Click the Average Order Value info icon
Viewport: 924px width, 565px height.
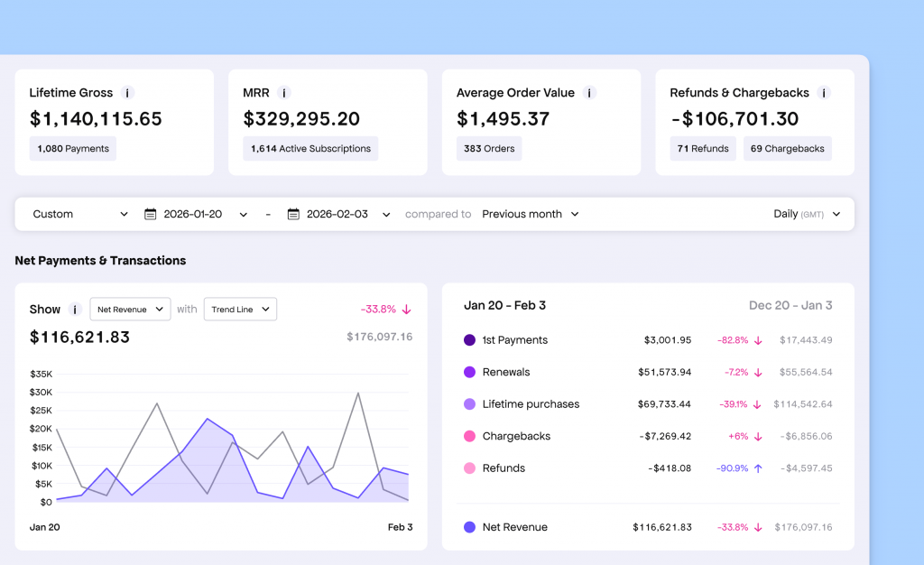[x=588, y=92]
